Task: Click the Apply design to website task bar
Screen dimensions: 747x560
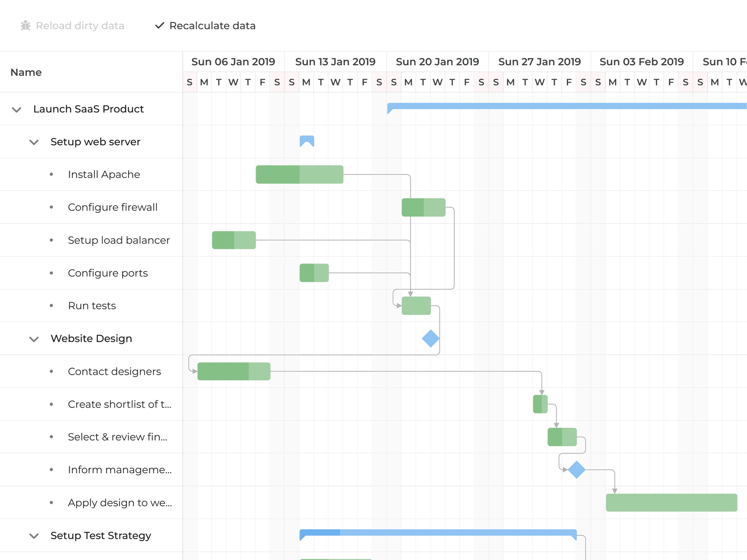Action: tap(671, 503)
